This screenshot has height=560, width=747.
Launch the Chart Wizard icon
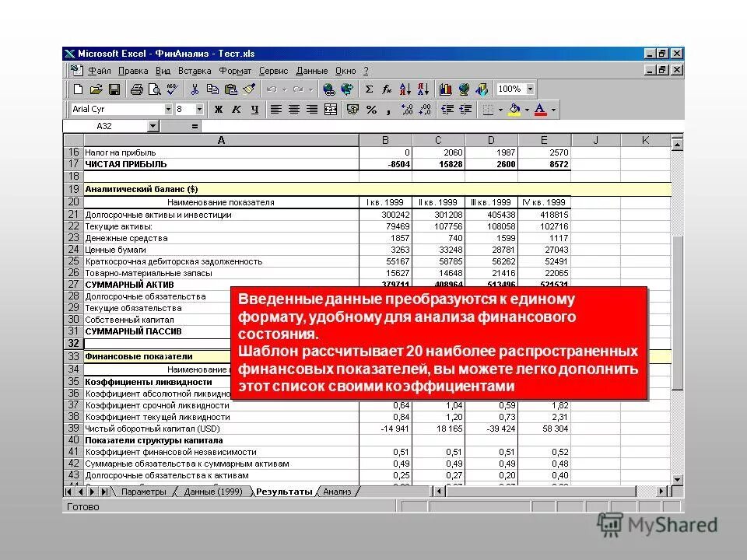pos(446,89)
